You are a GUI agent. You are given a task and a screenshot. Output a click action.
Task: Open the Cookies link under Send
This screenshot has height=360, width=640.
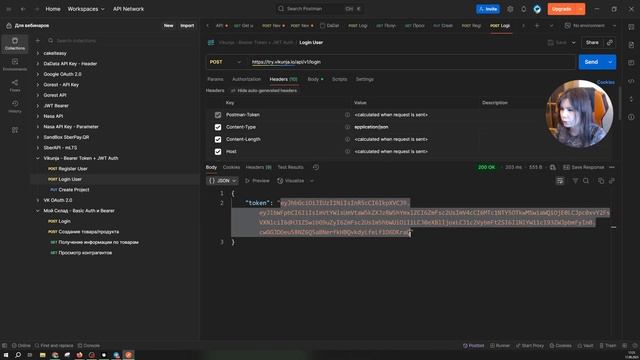(x=606, y=82)
